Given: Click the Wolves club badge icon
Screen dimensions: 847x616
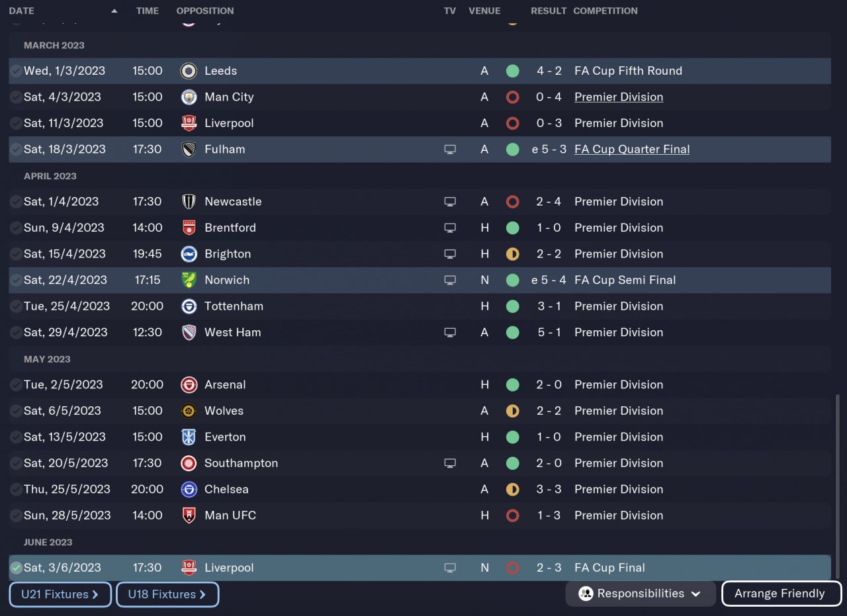Looking at the screenshot, I should [189, 411].
